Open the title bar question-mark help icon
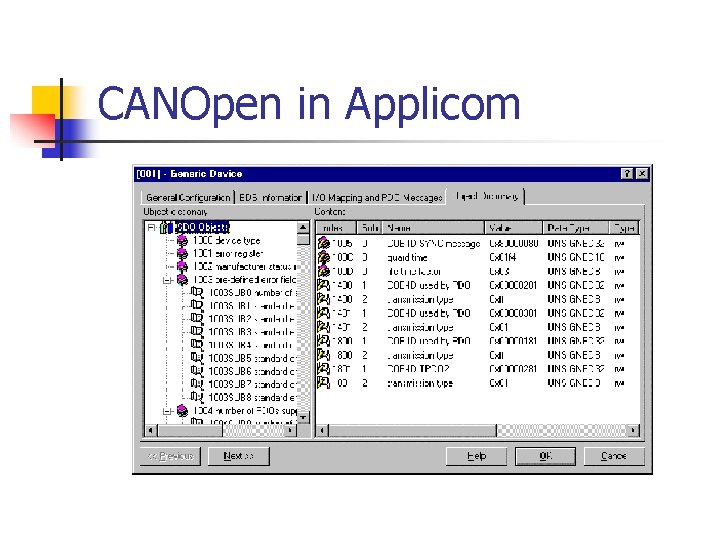Viewport: 720px width, 540px height. click(627, 174)
